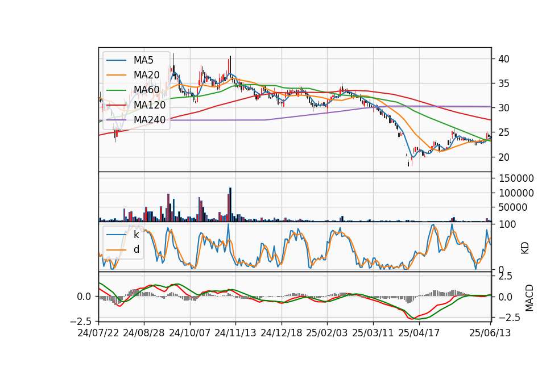Click the left MACD axis value 0.0
The height and width of the screenshot is (392, 546).
point(84,297)
